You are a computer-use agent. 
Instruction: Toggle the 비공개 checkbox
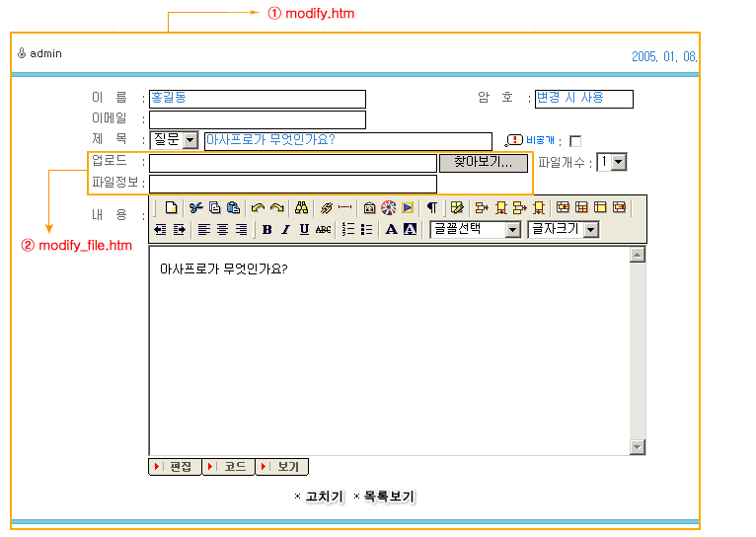coord(575,141)
